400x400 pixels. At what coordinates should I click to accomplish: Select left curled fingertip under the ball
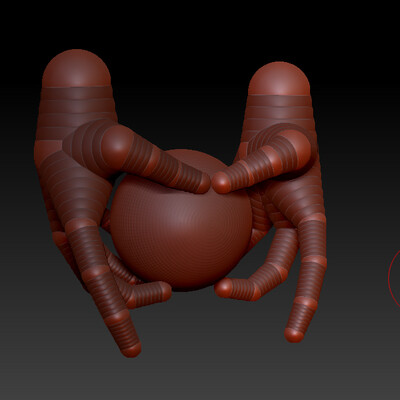(164, 290)
